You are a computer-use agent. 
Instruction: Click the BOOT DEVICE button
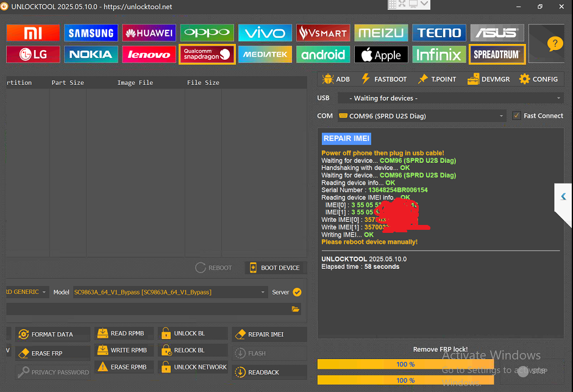[x=275, y=268]
